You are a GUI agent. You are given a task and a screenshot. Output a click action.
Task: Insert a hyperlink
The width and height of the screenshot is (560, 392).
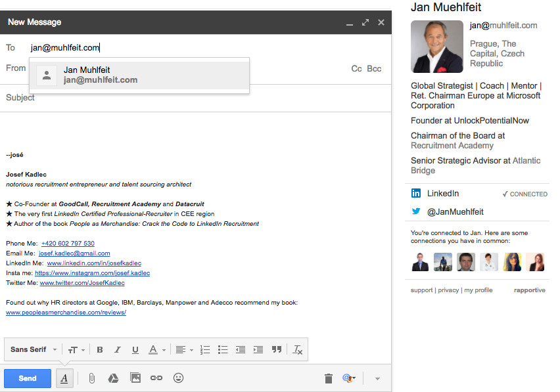click(156, 378)
